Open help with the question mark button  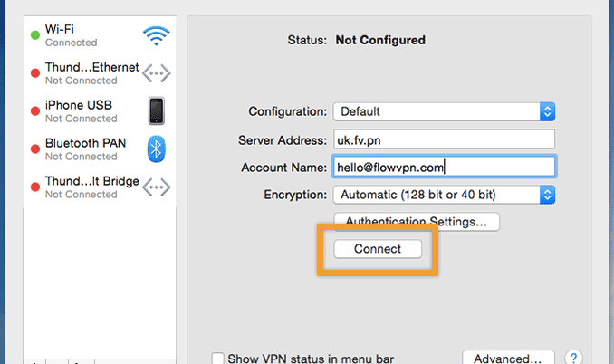(574, 358)
